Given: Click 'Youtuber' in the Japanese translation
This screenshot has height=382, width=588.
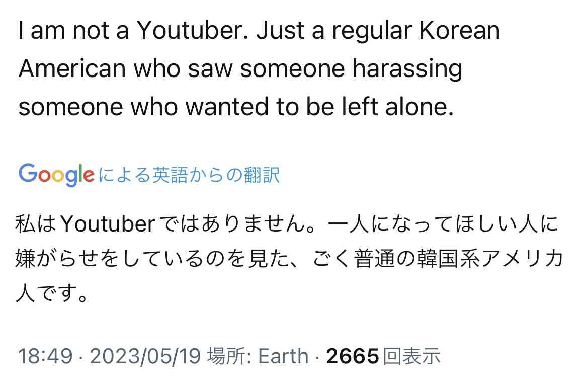Looking at the screenshot, I should click(x=108, y=224).
